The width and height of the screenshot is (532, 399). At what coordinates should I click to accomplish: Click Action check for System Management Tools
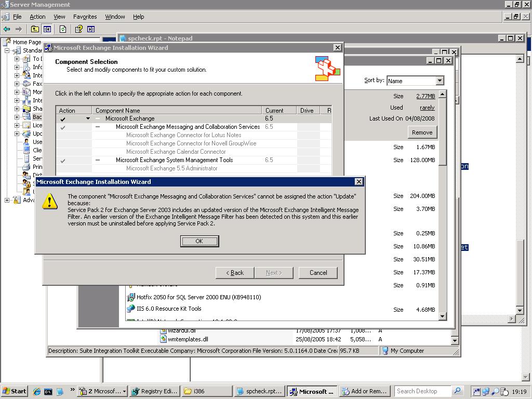pyautogui.click(x=63, y=161)
